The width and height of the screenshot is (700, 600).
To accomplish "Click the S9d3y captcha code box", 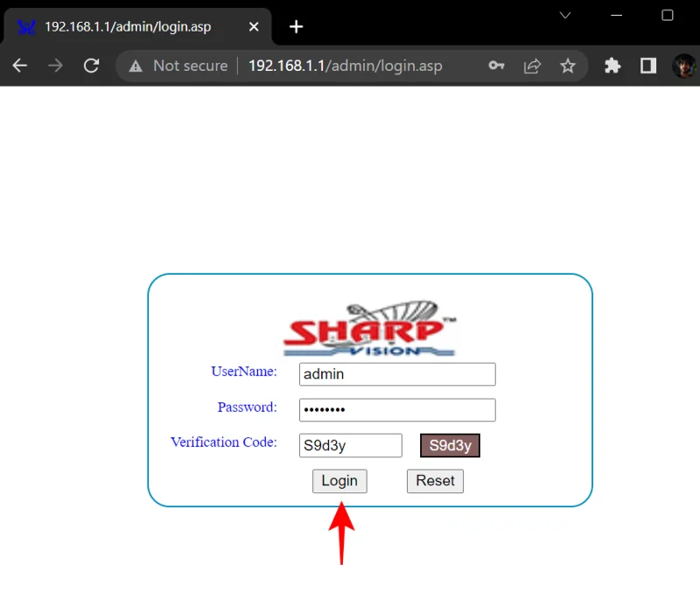I will [x=450, y=445].
